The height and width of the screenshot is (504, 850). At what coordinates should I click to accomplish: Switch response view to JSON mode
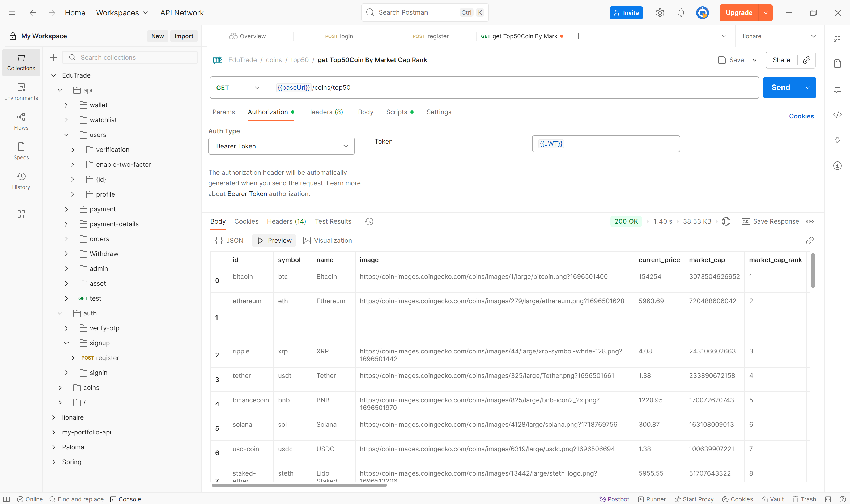tap(229, 241)
